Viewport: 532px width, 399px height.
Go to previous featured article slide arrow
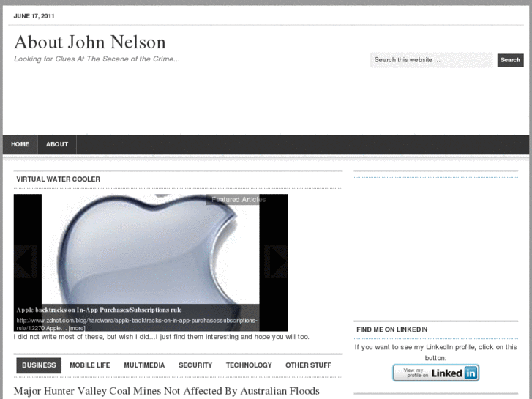pyautogui.click(x=26, y=262)
